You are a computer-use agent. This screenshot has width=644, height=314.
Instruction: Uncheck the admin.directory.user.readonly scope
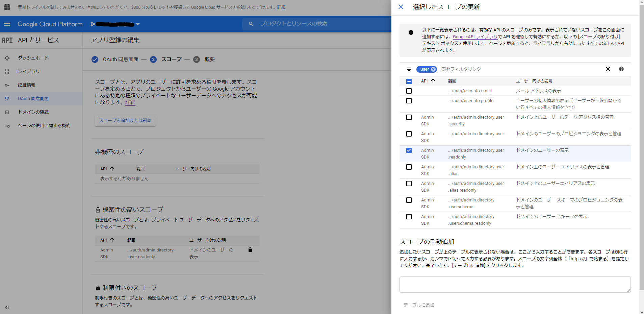click(409, 150)
